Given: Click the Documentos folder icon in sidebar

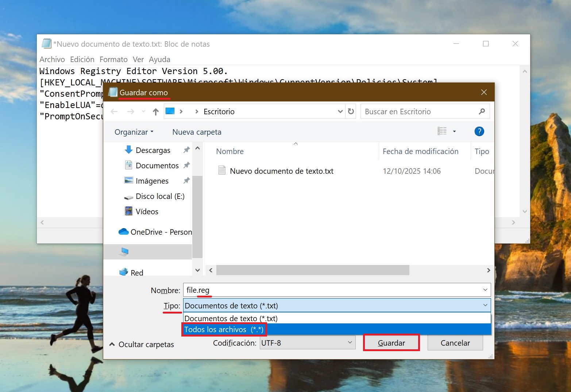Looking at the screenshot, I should (128, 165).
